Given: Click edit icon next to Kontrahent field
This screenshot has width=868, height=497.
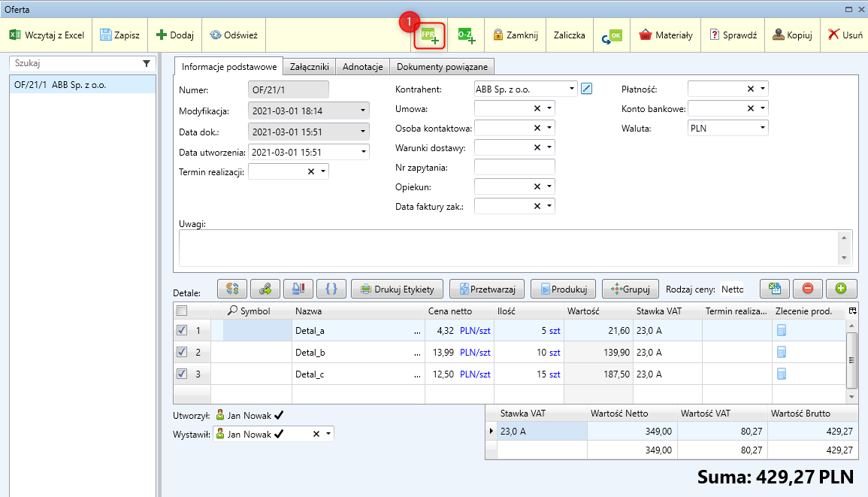Looking at the screenshot, I should coord(587,89).
